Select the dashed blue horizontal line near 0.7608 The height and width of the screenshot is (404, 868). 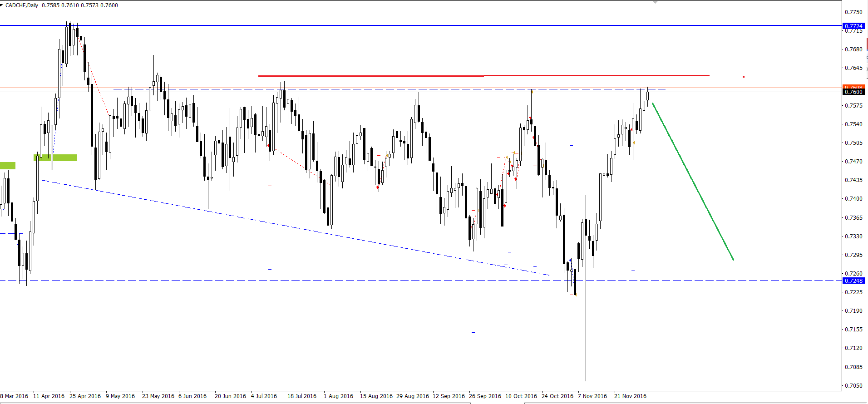[x=390, y=89]
